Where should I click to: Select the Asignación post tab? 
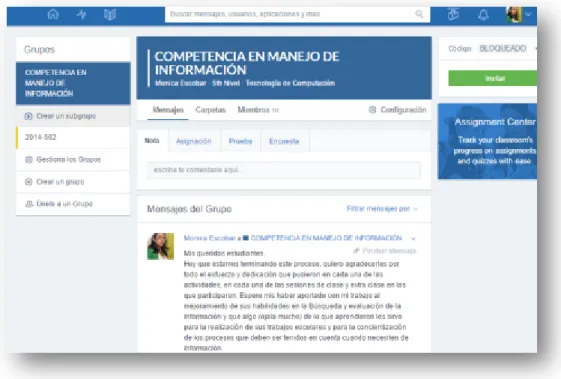[x=194, y=141]
